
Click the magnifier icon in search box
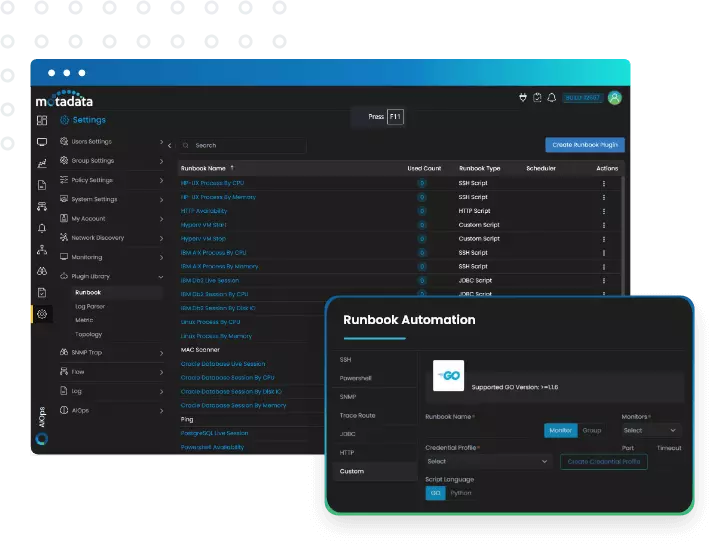(185, 145)
